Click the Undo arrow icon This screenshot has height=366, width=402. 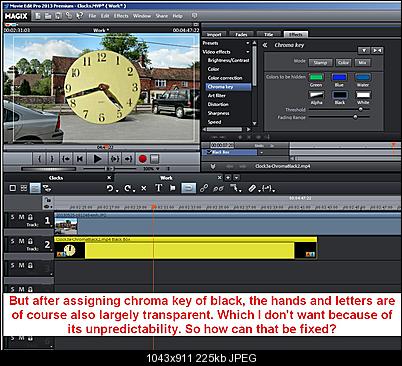[110, 188]
